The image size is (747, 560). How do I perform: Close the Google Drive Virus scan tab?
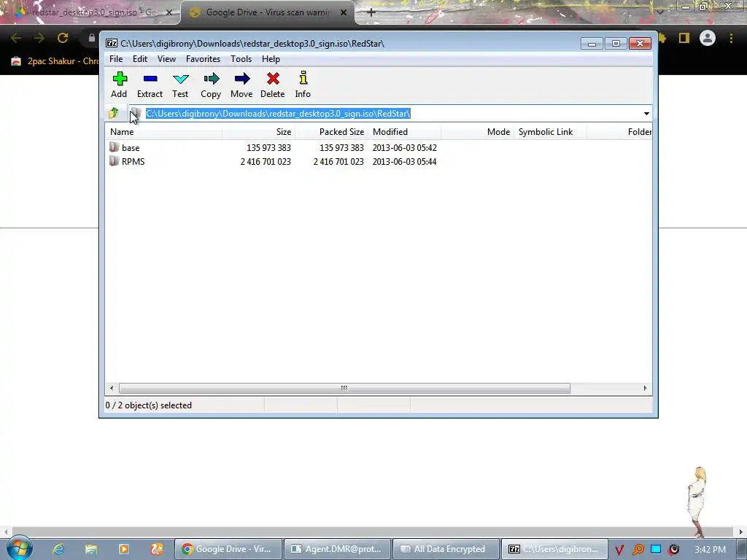pos(344,12)
